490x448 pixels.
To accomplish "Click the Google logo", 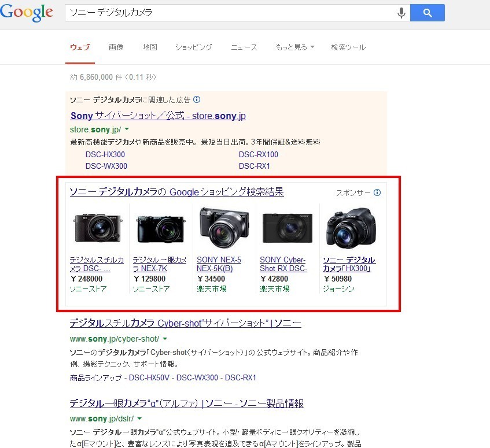I will [x=27, y=13].
